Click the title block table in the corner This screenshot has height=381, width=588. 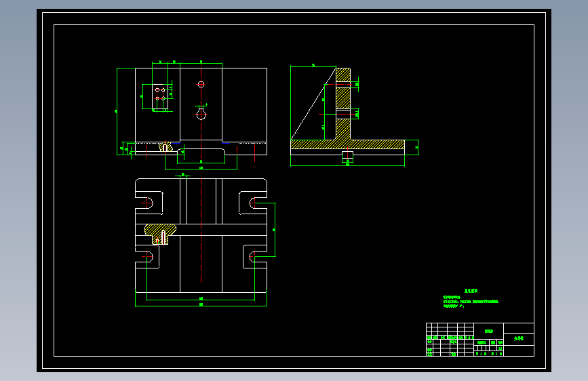(480, 340)
